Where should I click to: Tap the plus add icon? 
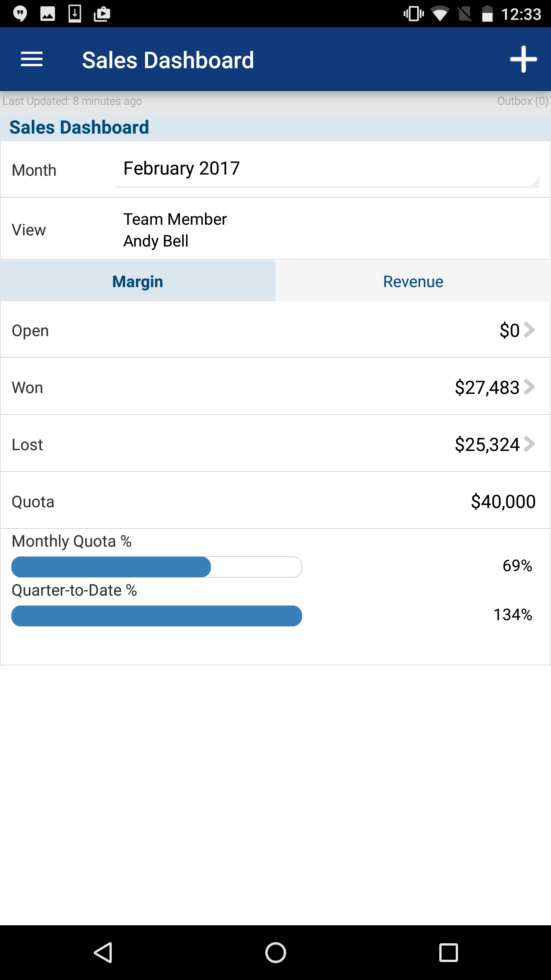click(523, 59)
